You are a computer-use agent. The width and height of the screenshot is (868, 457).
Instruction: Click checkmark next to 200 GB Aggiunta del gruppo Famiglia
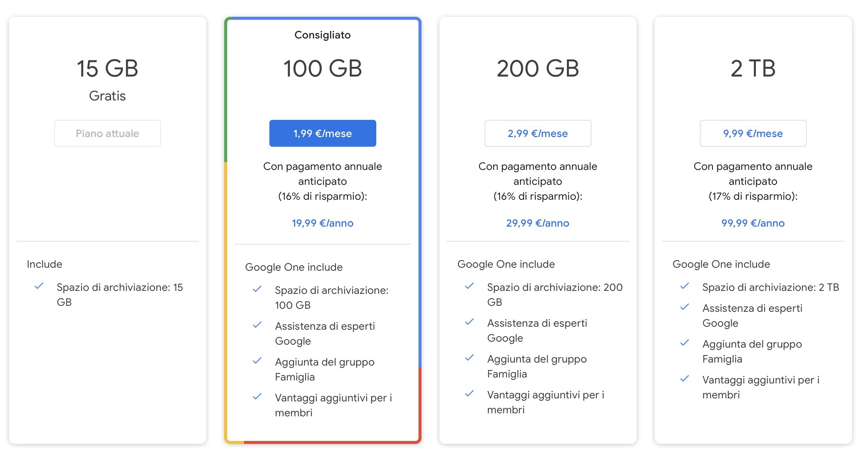click(469, 358)
